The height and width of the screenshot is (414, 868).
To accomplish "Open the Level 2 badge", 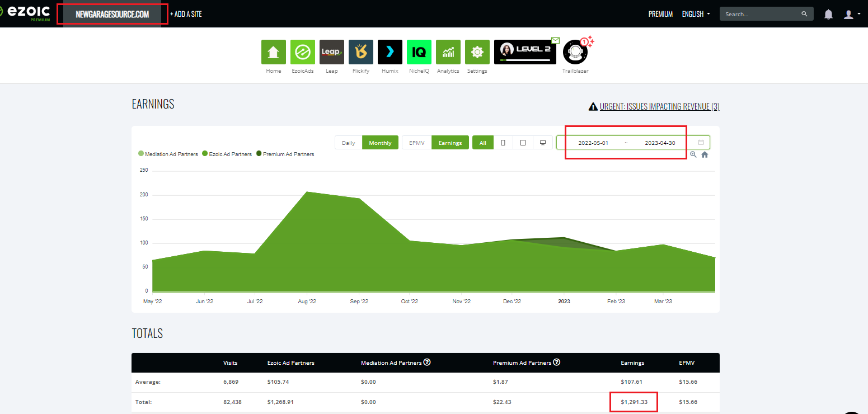I will coord(526,52).
